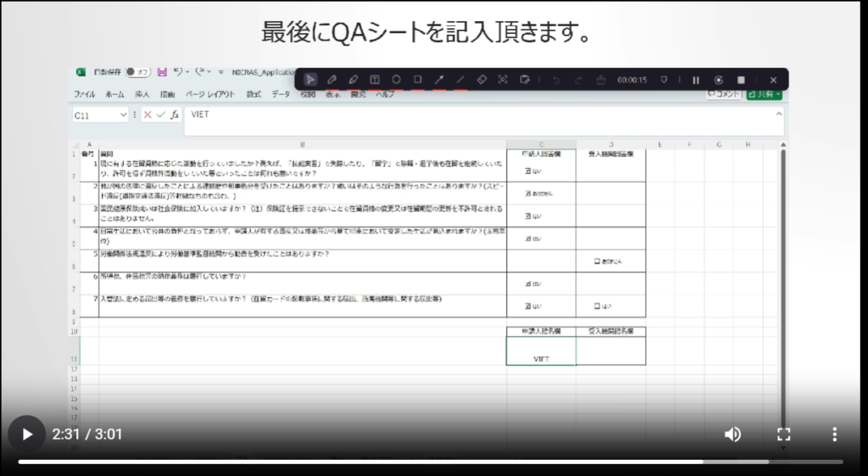Screen dimensions: 868x476
Task: Select the pen tool in the annotation toolbar
Action: click(x=332, y=80)
